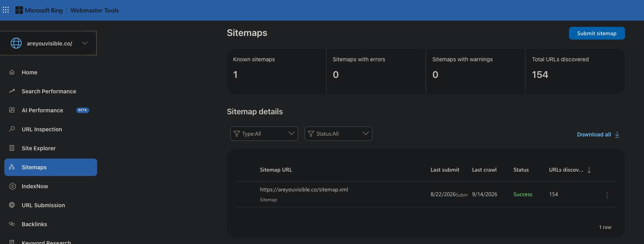The image size is (644, 244).
Task: Click the globe icon beside areyouvisible.co/
Action: coord(16,43)
